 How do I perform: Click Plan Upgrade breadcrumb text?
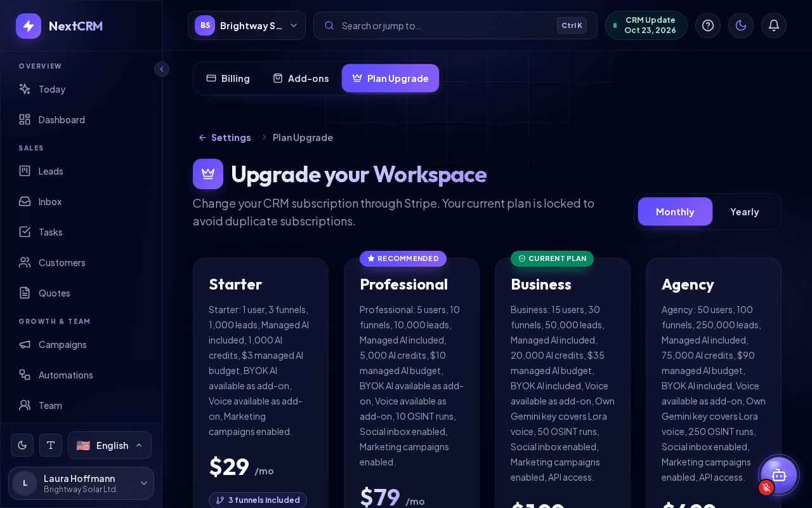(x=303, y=138)
